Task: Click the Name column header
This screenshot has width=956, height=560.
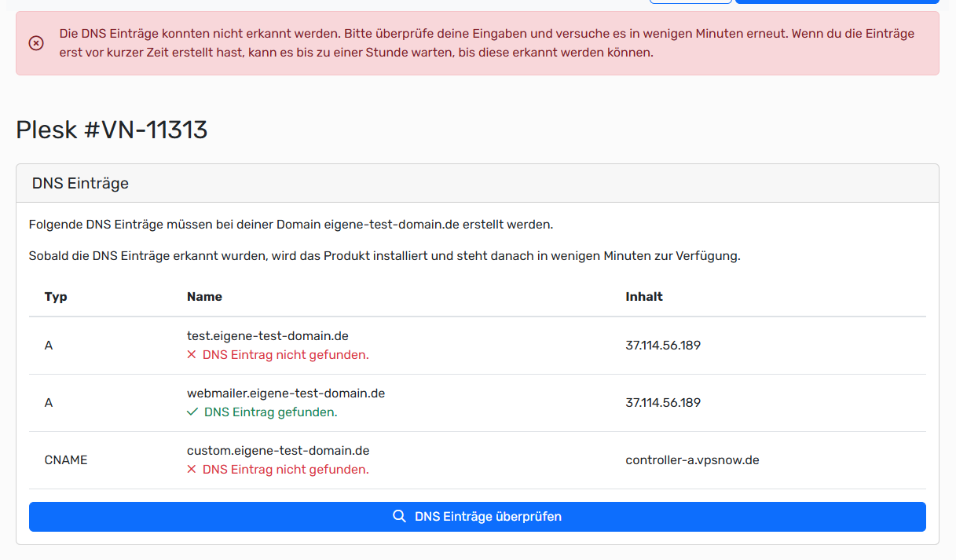Action: [204, 297]
